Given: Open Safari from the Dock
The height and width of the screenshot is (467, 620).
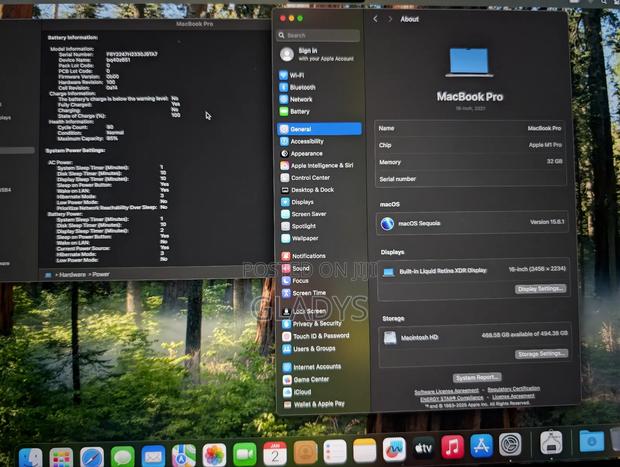Looking at the screenshot, I should tap(92, 458).
